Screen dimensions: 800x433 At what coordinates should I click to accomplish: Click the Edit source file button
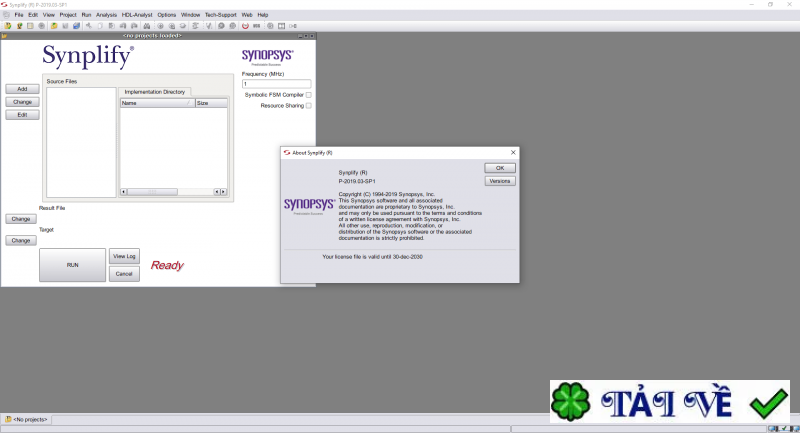(x=22, y=115)
